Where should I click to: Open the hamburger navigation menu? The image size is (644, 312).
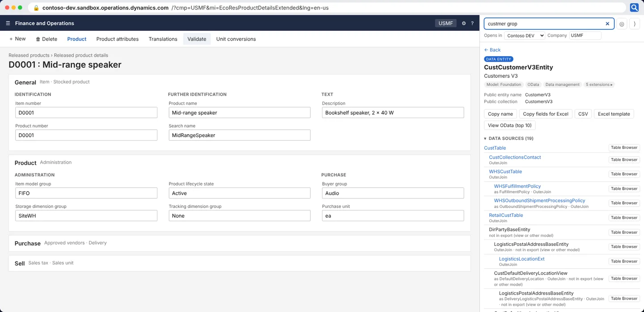pyautogui.click(x=8, y=23)
